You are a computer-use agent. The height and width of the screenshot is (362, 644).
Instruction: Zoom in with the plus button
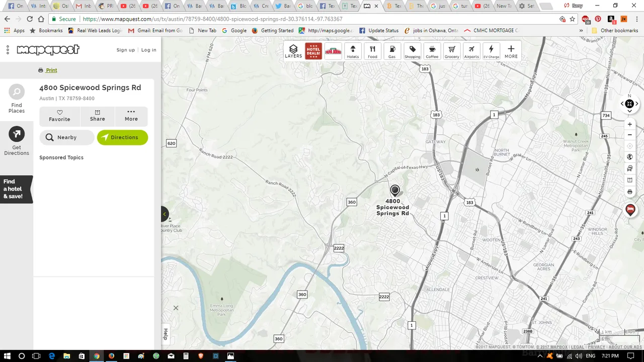click(x=629, y=124)
